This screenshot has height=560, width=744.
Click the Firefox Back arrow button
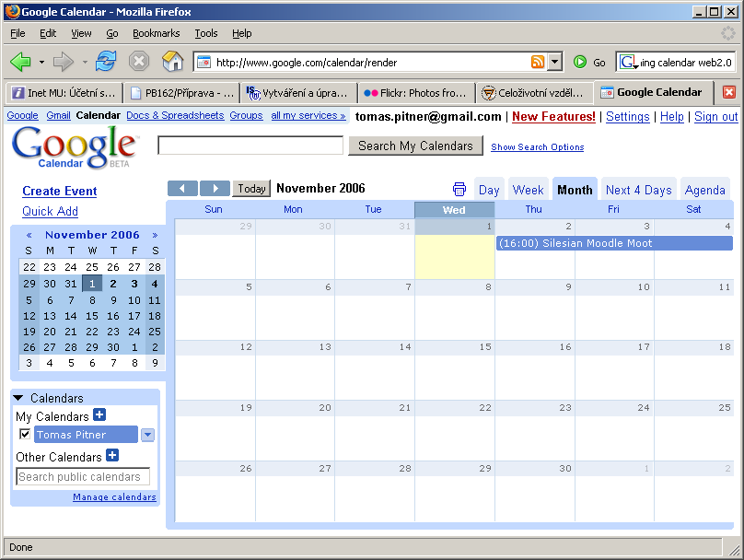click(20, 62)
